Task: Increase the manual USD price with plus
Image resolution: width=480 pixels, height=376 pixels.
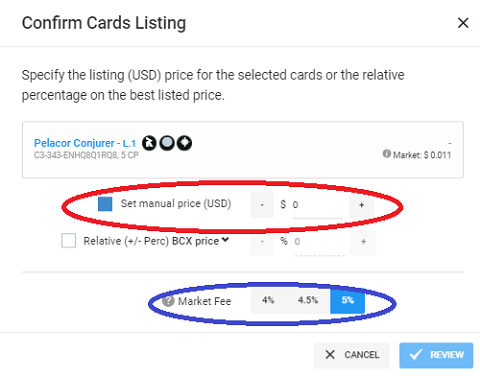Action: [362, 205]
